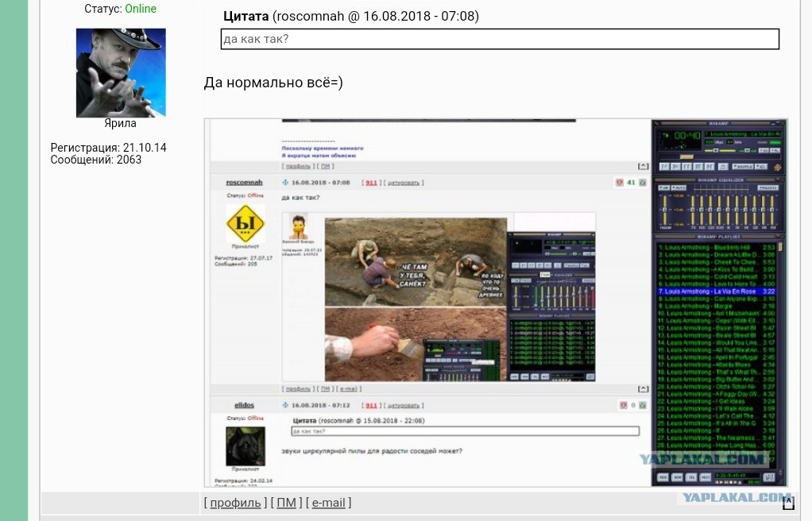Click the 911 link in roscomnah's post header

(371, 183)
